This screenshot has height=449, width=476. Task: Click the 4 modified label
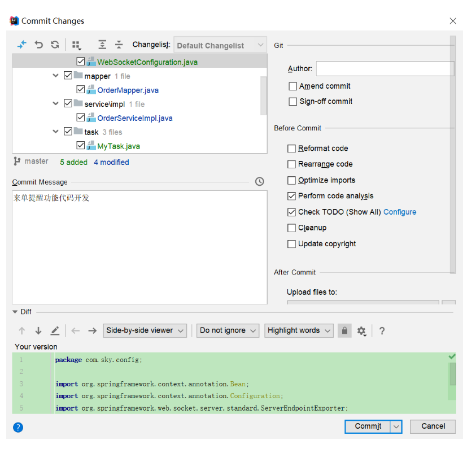(x=111, y=163)
